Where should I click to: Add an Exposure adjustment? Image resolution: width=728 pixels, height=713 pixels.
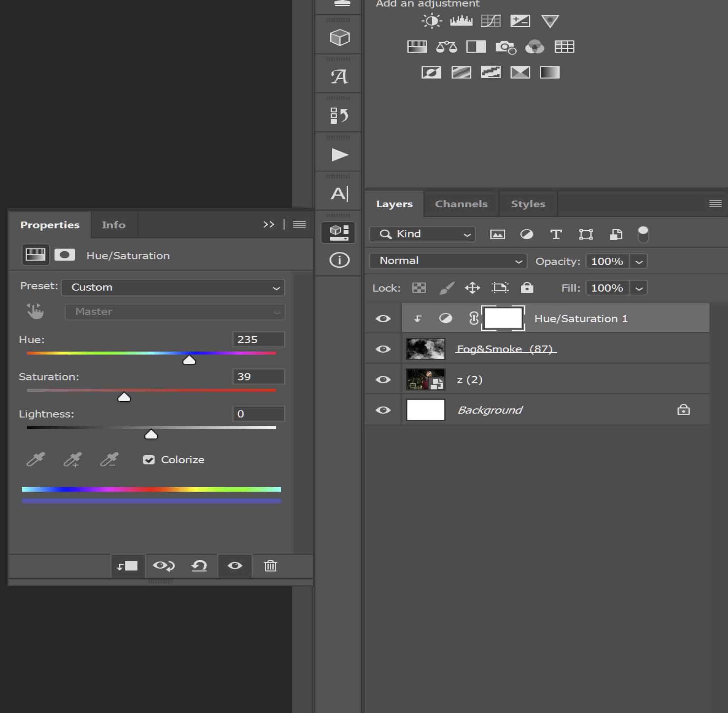click(x=520, y=21)
